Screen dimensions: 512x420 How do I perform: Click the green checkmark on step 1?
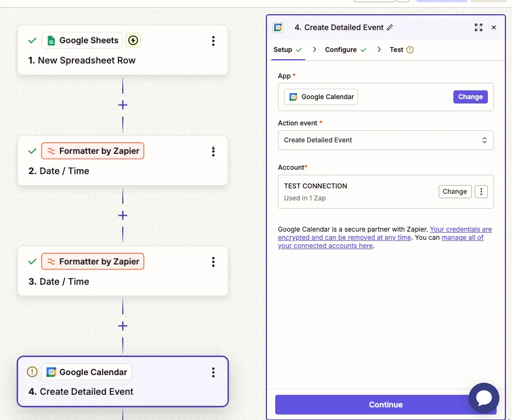(x=32, y=41)
